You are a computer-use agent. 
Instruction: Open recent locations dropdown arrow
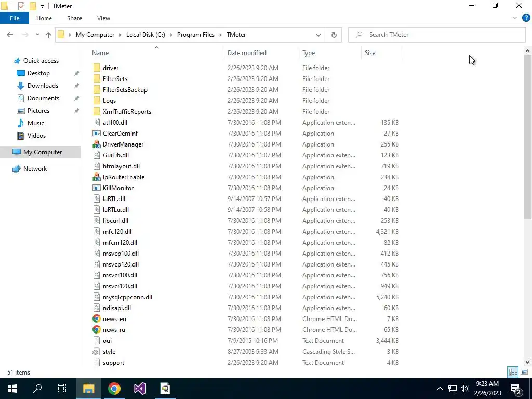click(x=37, y=35)
